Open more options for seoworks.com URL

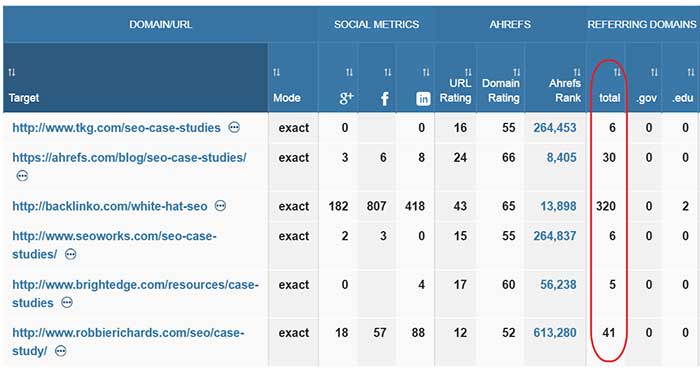point(71,254)
